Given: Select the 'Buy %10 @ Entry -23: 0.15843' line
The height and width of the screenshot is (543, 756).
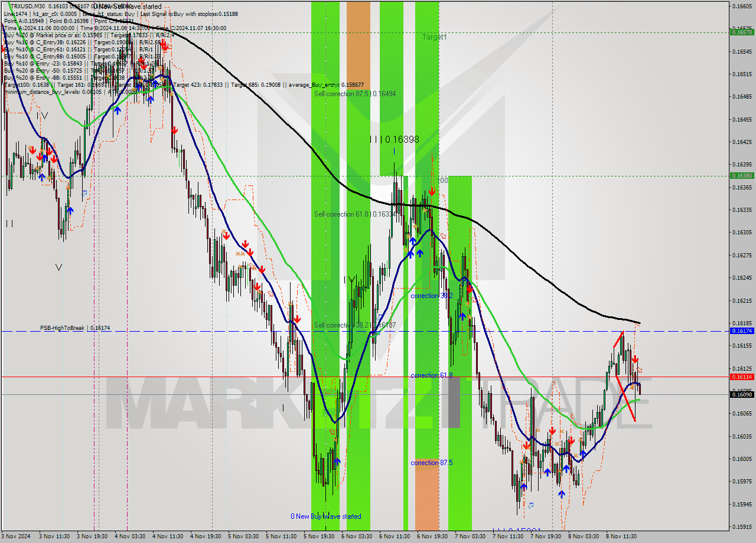Looking at the screenshot, I should tap(44, 63).
